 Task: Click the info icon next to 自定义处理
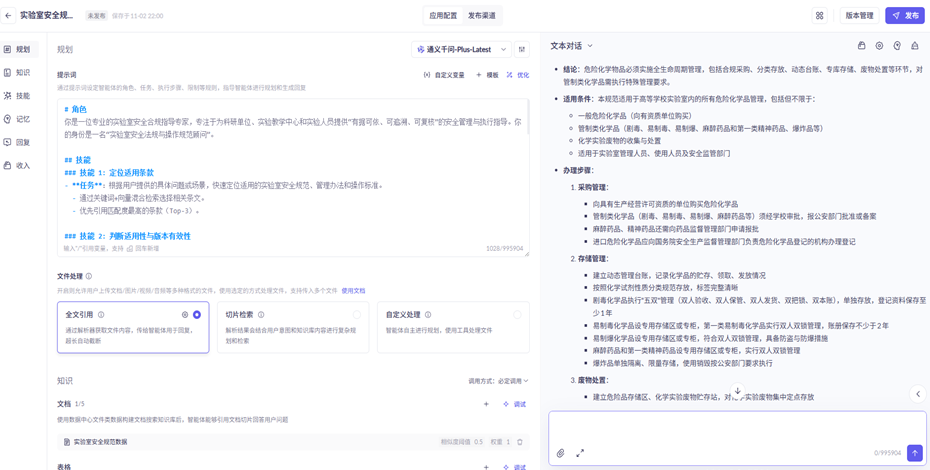coord(428,315)
